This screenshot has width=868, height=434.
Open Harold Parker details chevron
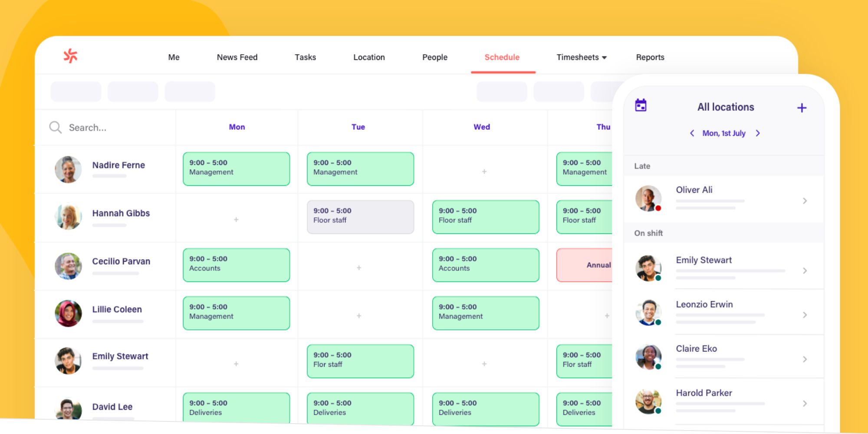click(805, 404)
